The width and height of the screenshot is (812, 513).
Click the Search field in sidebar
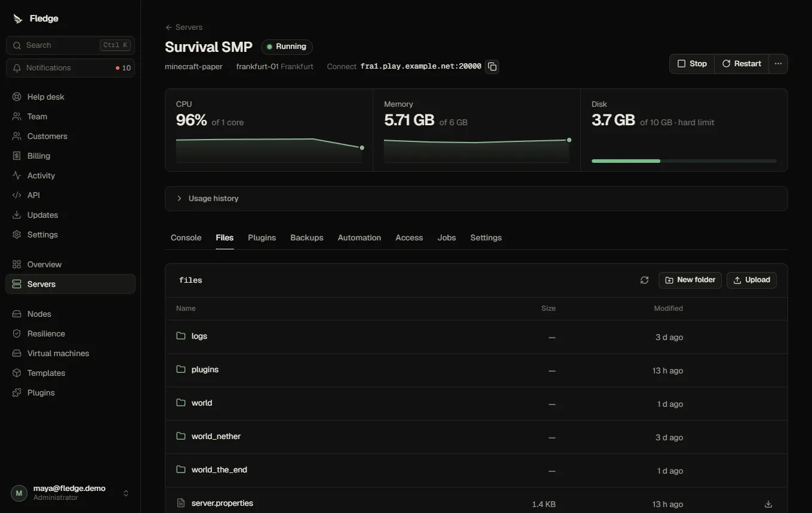coord(70,45)
